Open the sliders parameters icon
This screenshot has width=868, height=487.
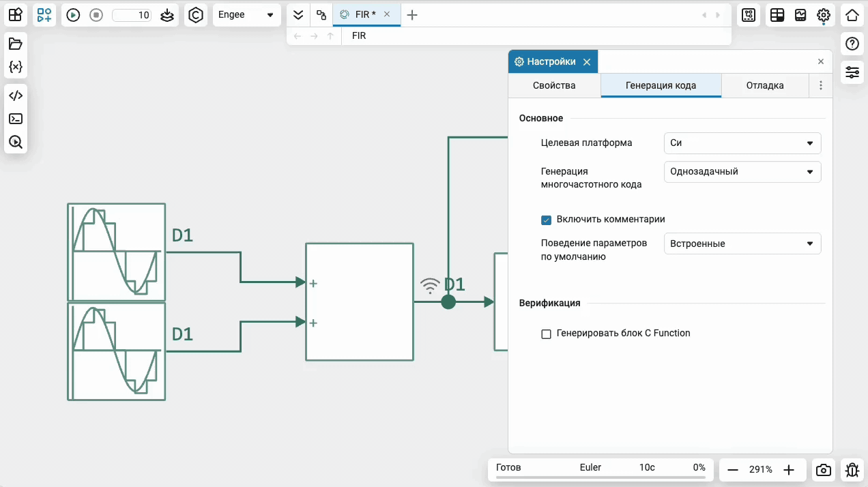tap(852, 72)
